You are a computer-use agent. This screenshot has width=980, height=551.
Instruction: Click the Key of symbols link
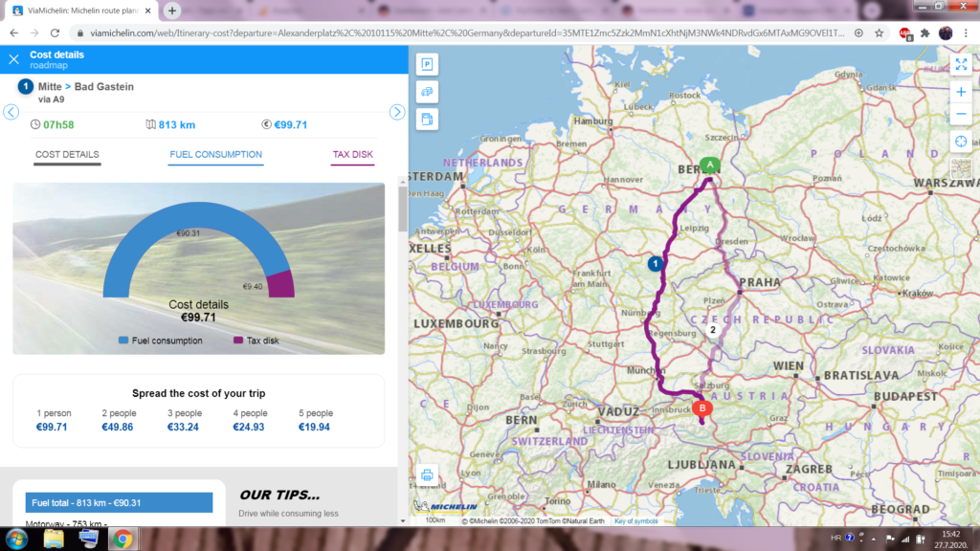[x=635, y=521]
